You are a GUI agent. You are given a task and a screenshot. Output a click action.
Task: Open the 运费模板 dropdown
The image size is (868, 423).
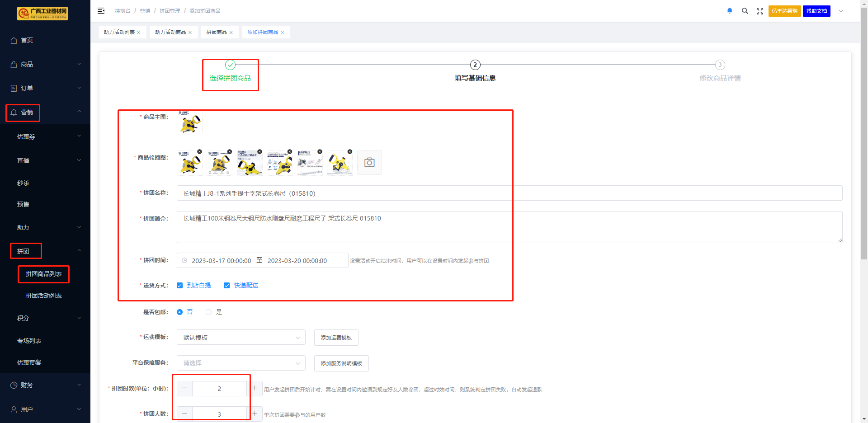tap(241, 338)
